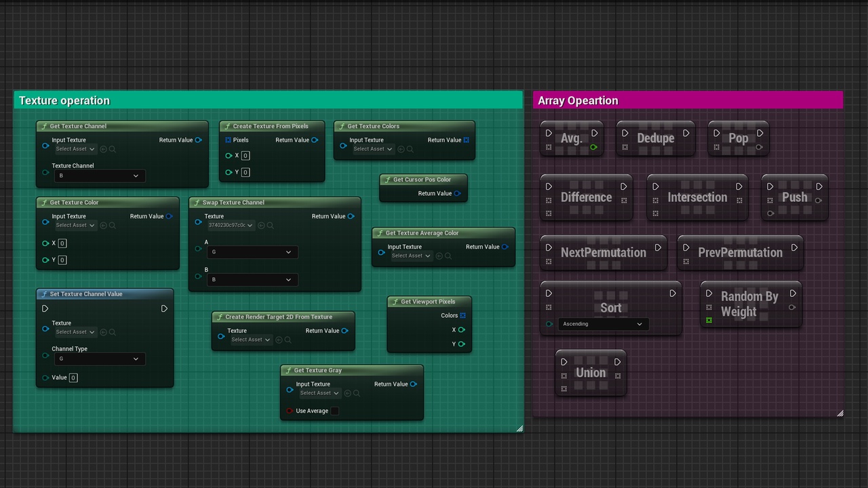Image resolution: width=868 pixels, height=488 pixels.
Task: Select Get Cursor Pos Color node title
Action: click(x=422, y=180)
